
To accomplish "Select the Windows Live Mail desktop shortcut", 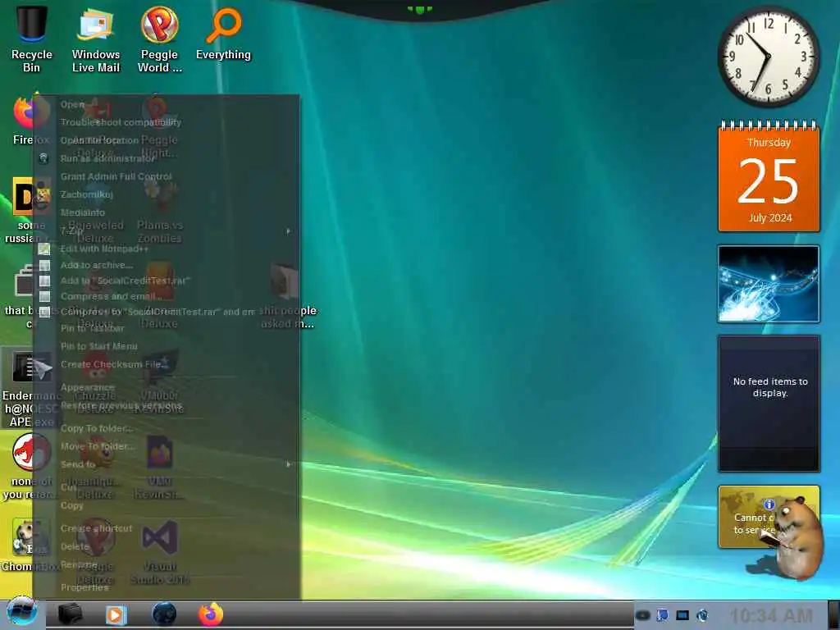I will (96, 39).
